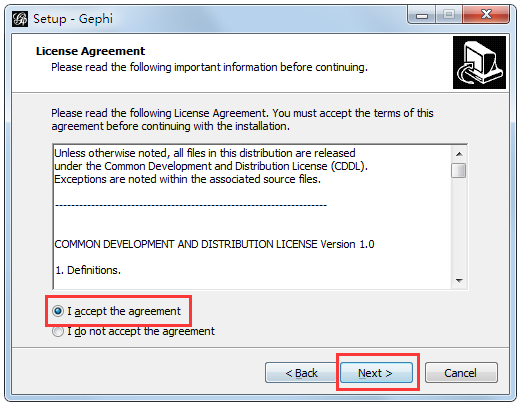Click the license scrollbar thumb
Viewport: 520px width, 406px height.
[459, 171]
